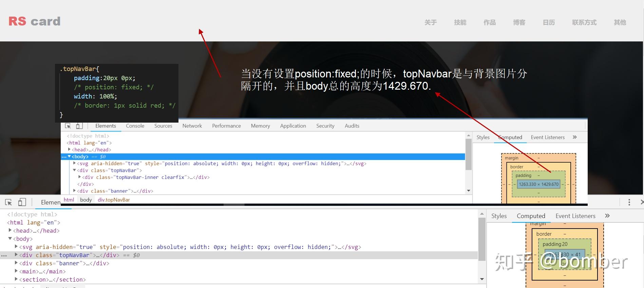Expand the section node in lower DevTools
This screenshot has height=288, width=644.
[x=16, y=279]
